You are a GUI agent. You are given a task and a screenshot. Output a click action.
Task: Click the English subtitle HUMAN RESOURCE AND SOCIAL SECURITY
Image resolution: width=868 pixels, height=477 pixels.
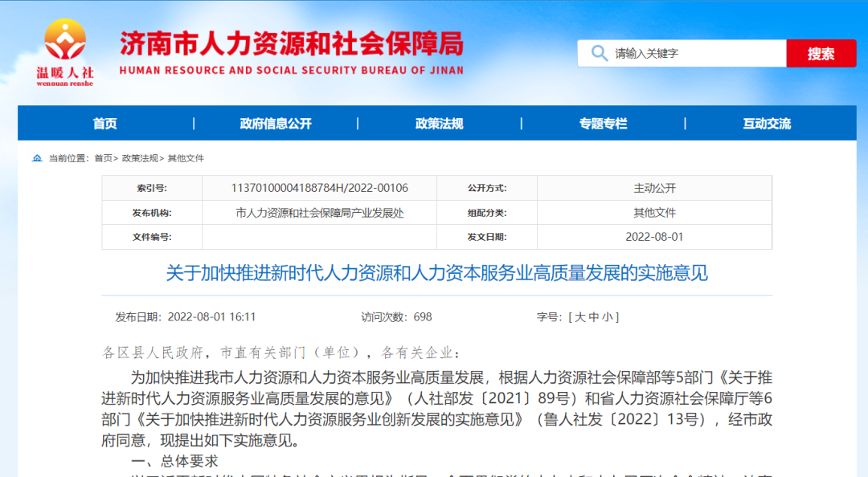coord(292,71)
